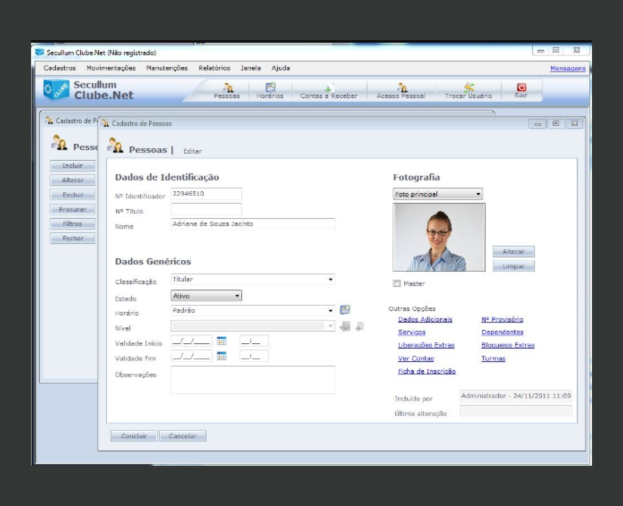623x506 pixels.
Task: Toggle the Master checkbox
Action: [397, 284]
